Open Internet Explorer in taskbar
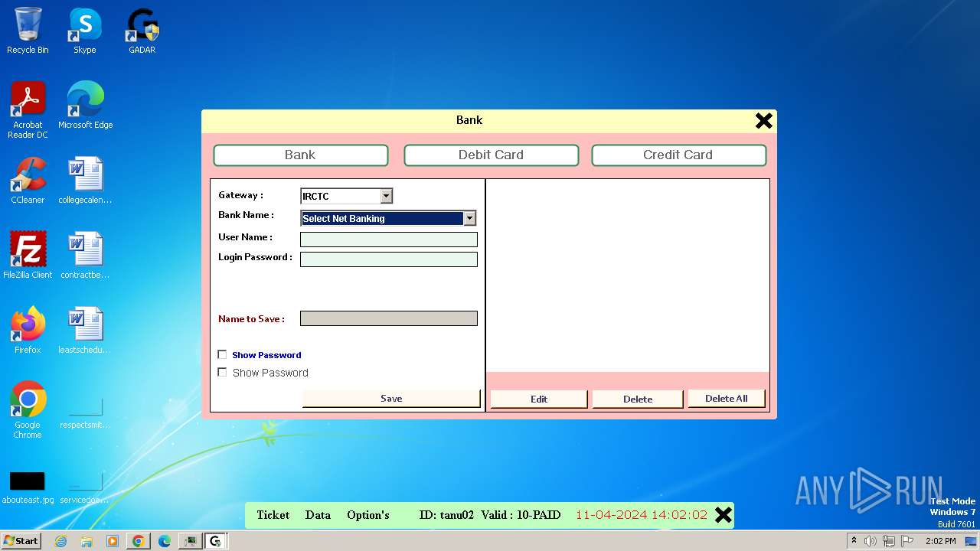This screenshot has width=980, height=551. (x=60, y=541)
